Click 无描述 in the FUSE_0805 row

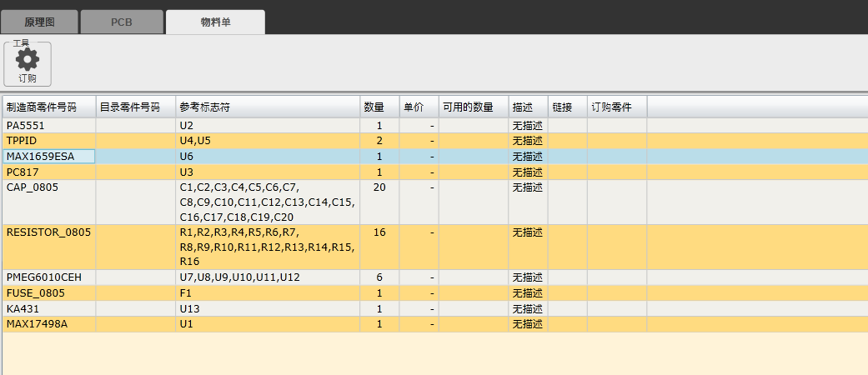tap(528, 293)
